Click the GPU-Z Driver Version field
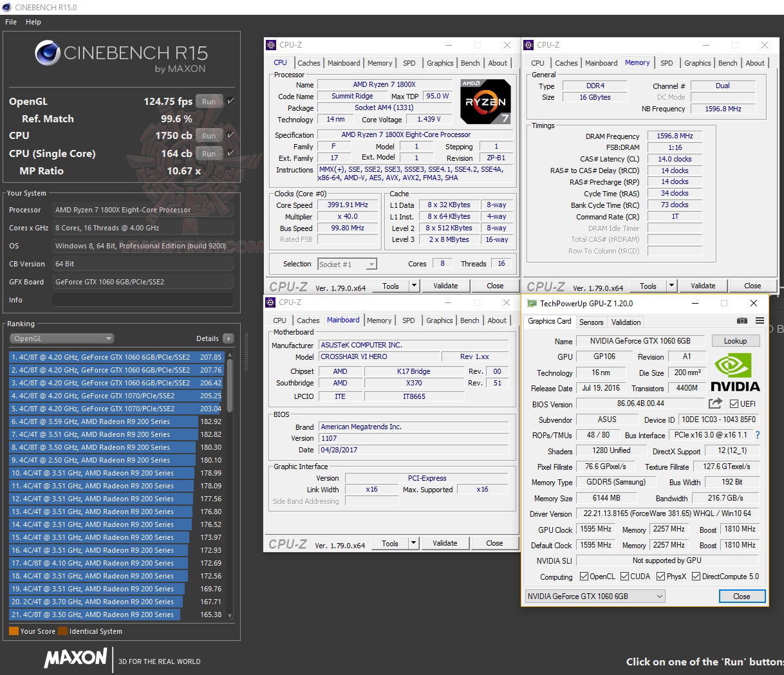The width and height of the screenshot is (784, 675). 667,513
